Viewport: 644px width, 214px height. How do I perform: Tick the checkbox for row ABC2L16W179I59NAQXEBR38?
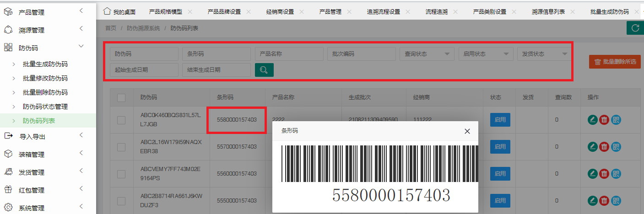tap(121, 147)
